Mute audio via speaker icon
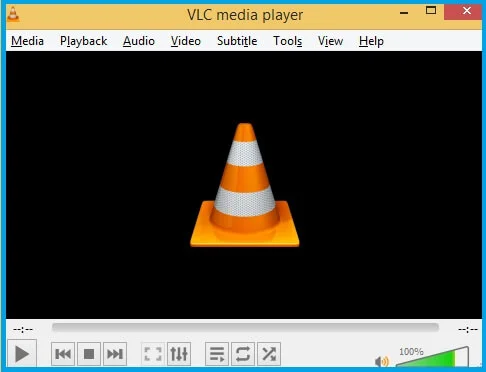Screen dimensions: 486x372 (382, 361)
